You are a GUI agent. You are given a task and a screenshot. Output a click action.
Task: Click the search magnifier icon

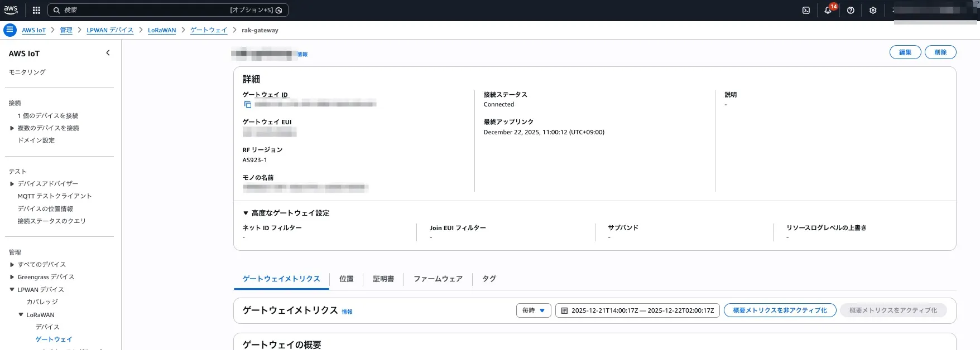coord(56,10)
